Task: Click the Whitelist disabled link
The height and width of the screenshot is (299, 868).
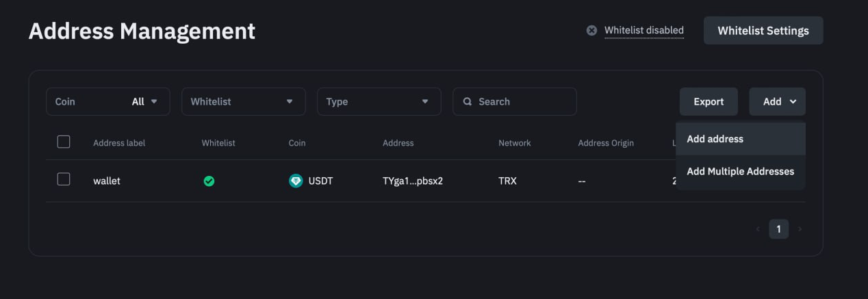Action: [644, 30]
